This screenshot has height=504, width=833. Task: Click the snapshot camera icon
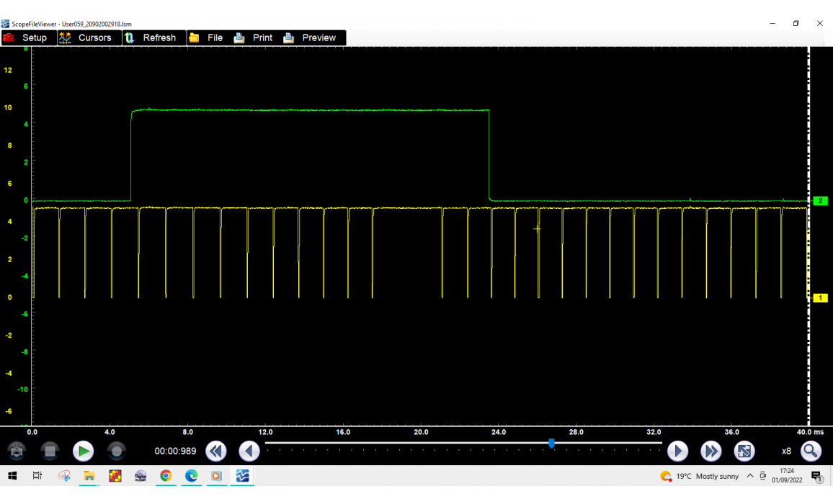coord(17,451)
